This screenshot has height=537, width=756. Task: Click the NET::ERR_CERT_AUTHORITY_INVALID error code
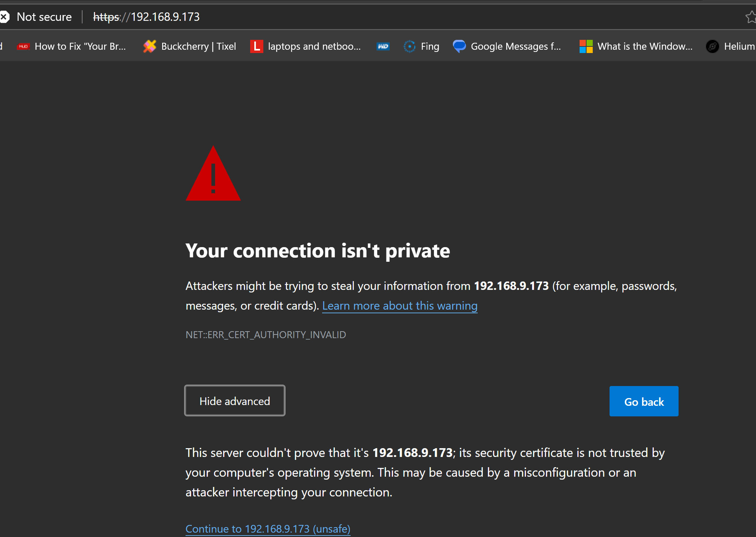pos(266,334)
